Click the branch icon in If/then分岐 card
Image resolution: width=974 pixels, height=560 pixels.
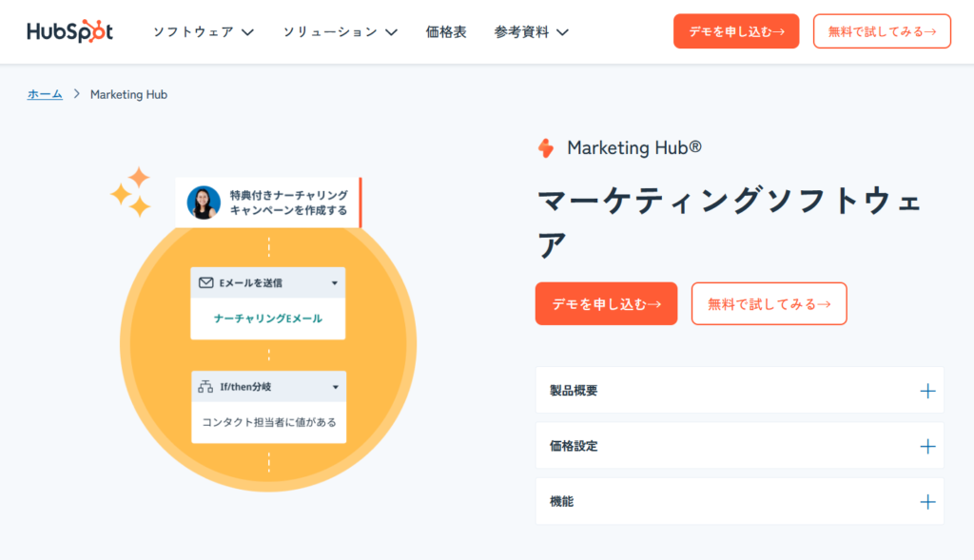[x=205, y=387]
